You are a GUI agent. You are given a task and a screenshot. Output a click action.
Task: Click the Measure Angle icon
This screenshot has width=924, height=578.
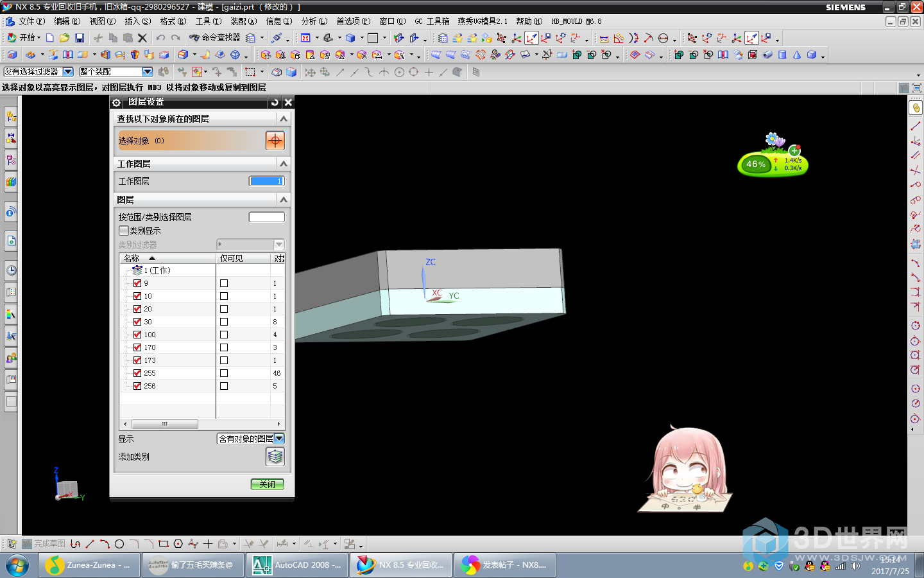619,38
